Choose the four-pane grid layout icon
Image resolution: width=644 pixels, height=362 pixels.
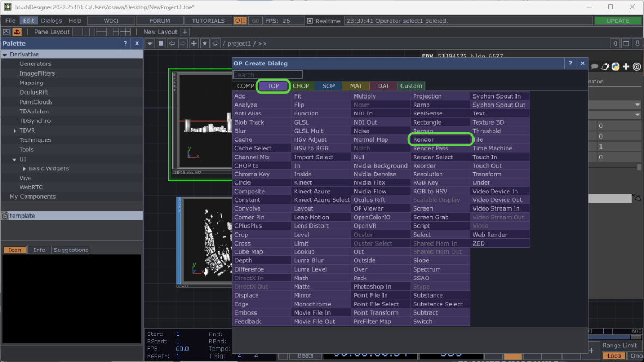[125, 32]
